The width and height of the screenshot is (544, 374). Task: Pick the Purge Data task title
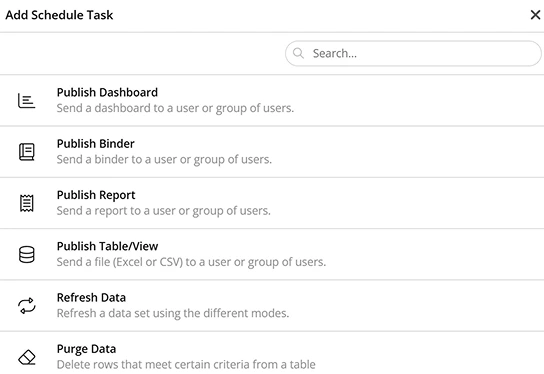[x=86, y=349]
